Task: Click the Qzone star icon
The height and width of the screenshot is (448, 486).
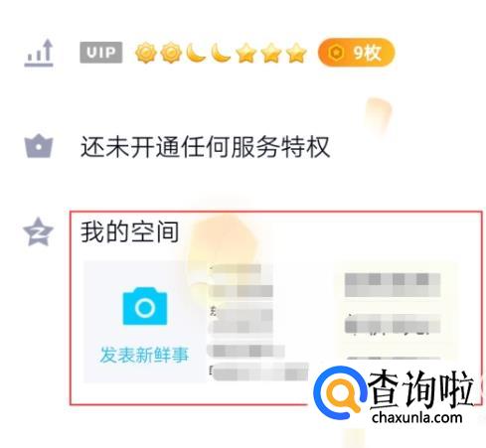Action: [x=38, y=231]
